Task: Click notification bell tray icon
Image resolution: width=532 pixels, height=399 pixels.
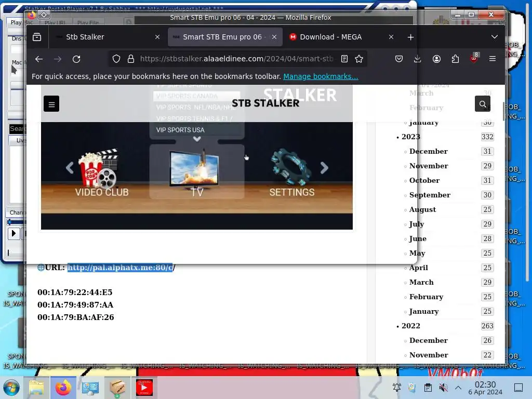Action: click(x=396, y=388)
